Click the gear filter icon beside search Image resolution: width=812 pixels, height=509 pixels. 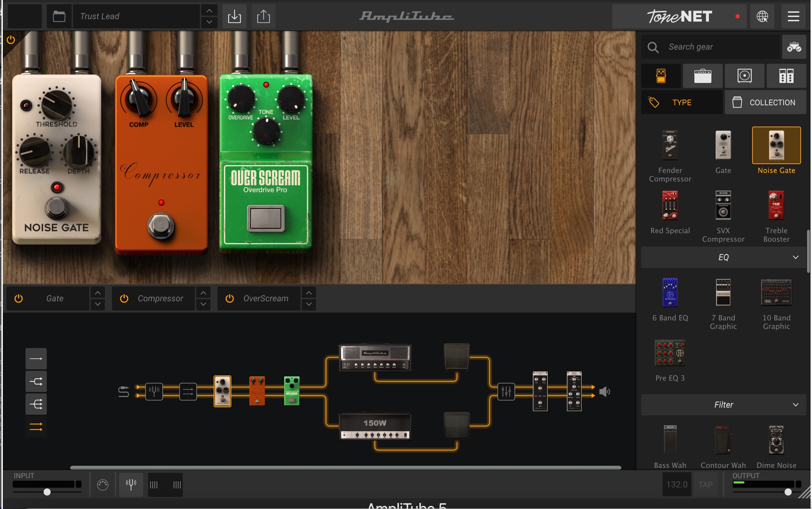click(794, 47)
